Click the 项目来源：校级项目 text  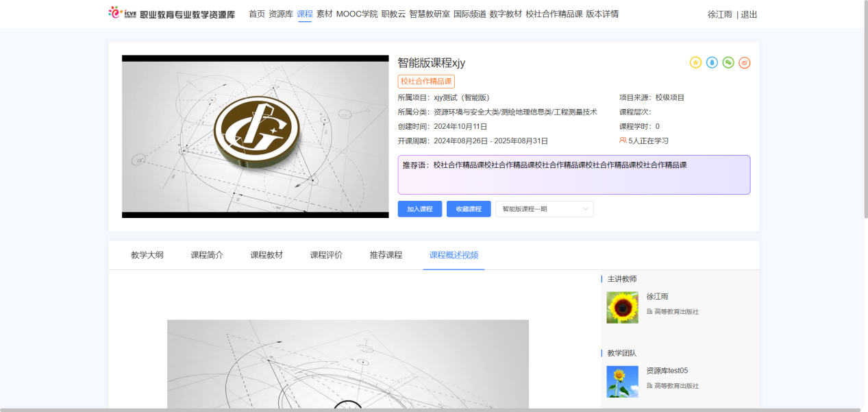tap(652, 97)
